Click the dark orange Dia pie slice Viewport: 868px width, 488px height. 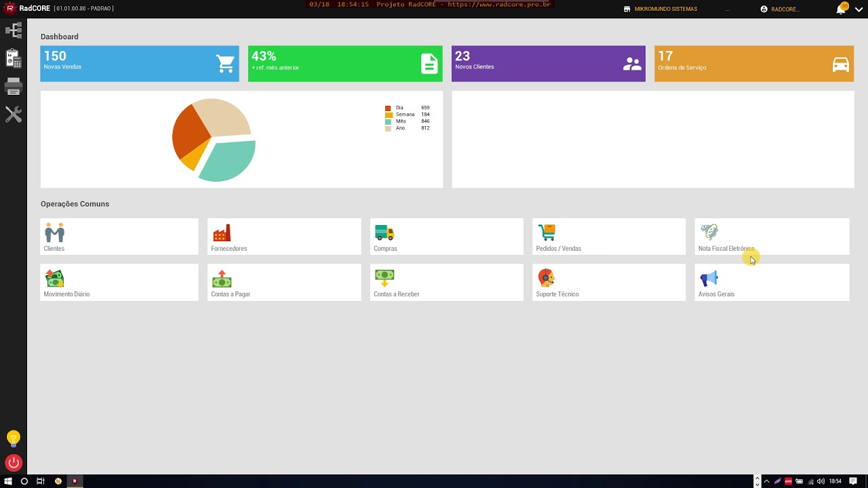tap(190, 132)
